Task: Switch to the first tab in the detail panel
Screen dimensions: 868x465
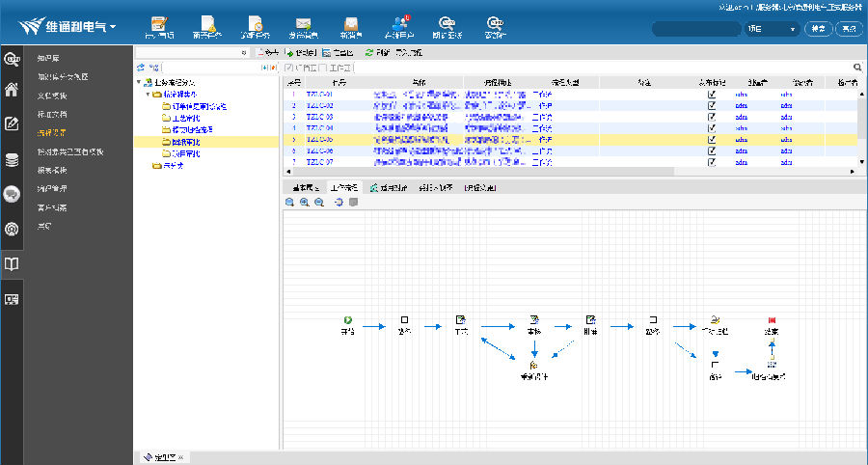Action: click(x=305, y=187)
